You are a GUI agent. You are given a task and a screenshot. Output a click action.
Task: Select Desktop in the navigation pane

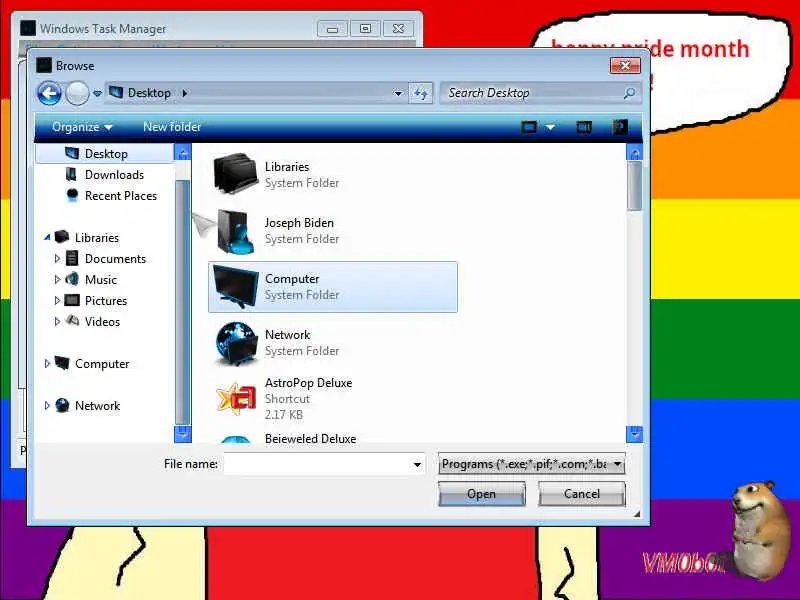[x=105, y=154]
